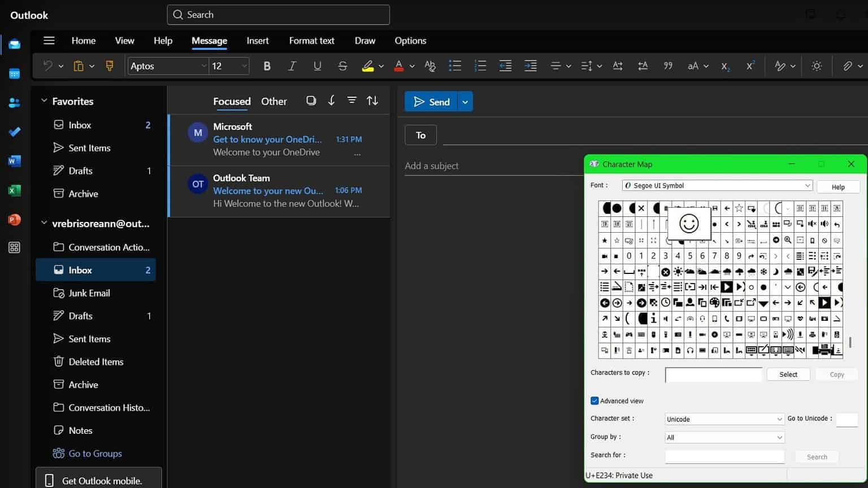This screenshot has height=488, width=868.
Task: Click the Outlook Search box
Action: 279,15
